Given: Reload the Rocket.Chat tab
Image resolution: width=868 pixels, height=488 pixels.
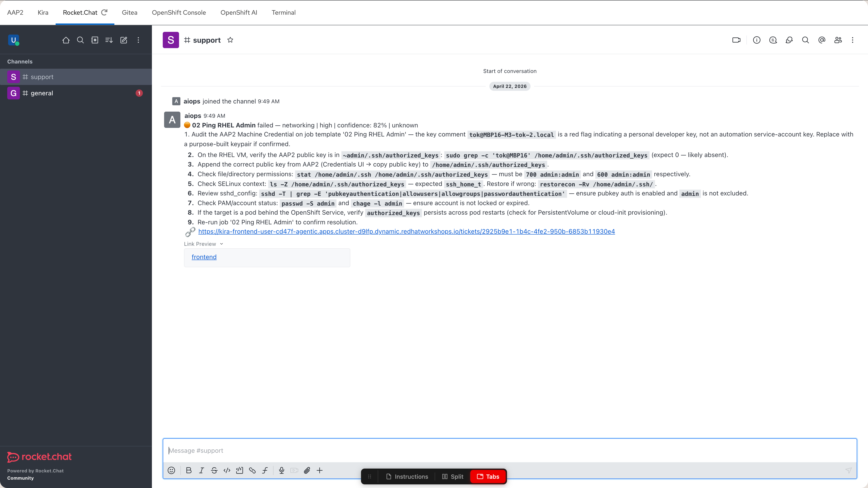Looking at the screenshot, I should coord(104,12).
